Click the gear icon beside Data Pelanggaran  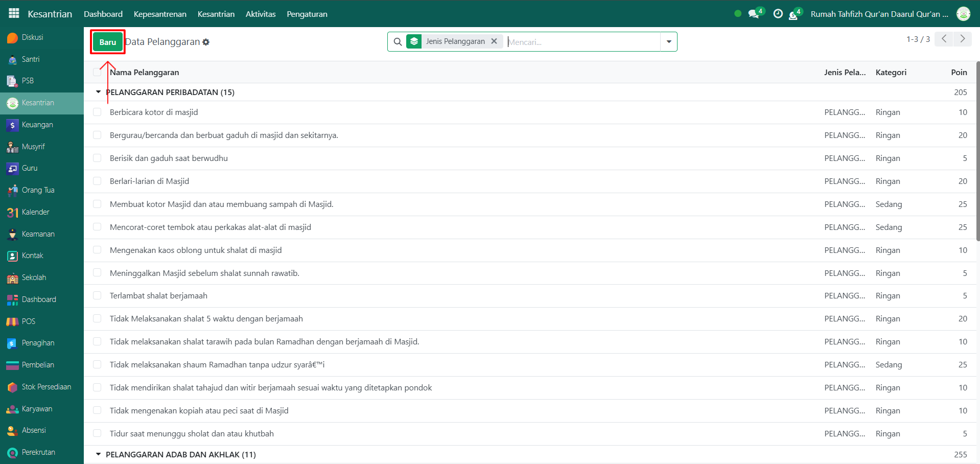click(206, 42)
